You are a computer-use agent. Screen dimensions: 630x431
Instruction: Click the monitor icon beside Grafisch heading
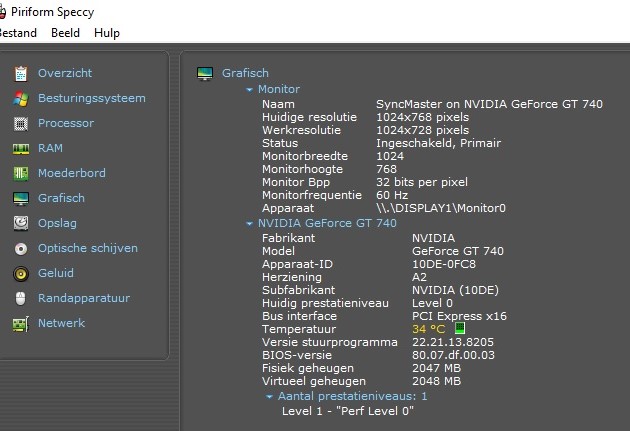click(205, 74)
